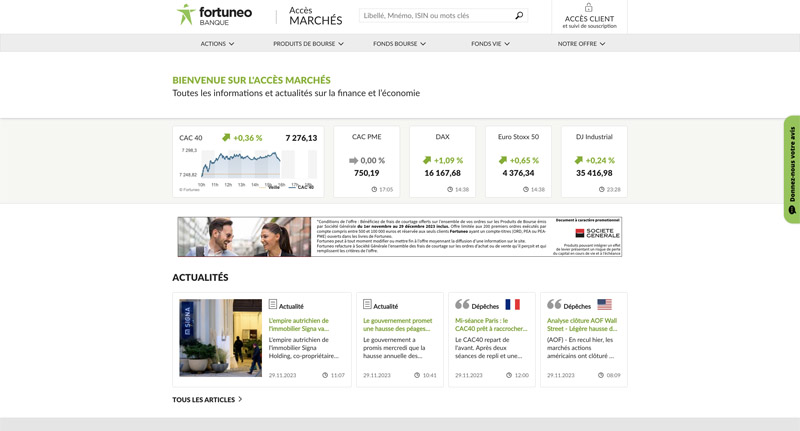Click the Accès Marchés header title
The height and width of the screenshot is (431, 800).
315,16
